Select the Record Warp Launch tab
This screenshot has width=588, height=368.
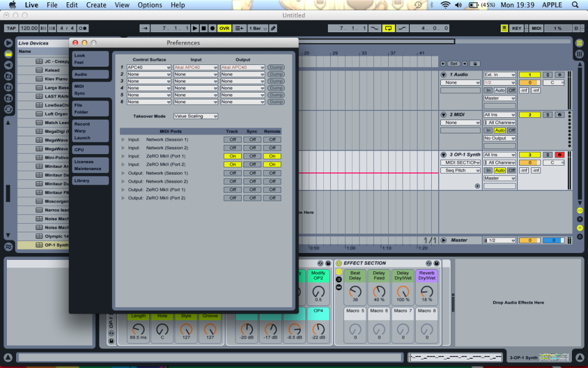click(x=90, y=131)
